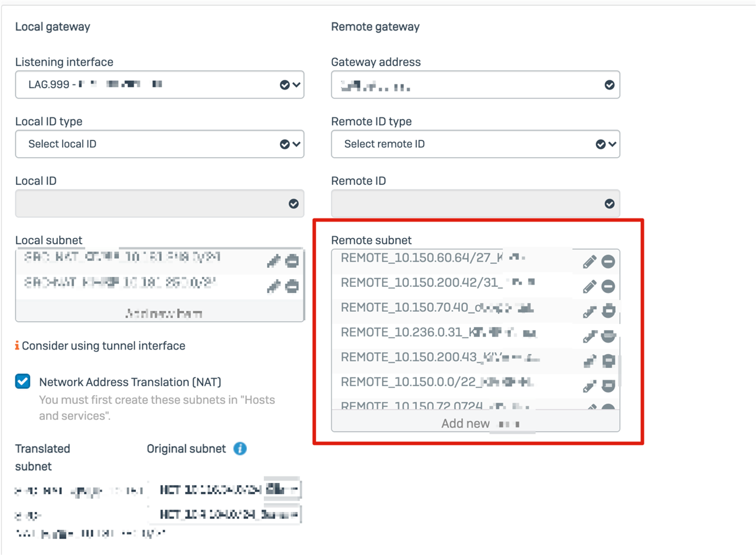Edit the REMOTE_10.150.200.42/31 subnet entry
756x555 pixels.
pyautogui.click(x=589, y=286)
